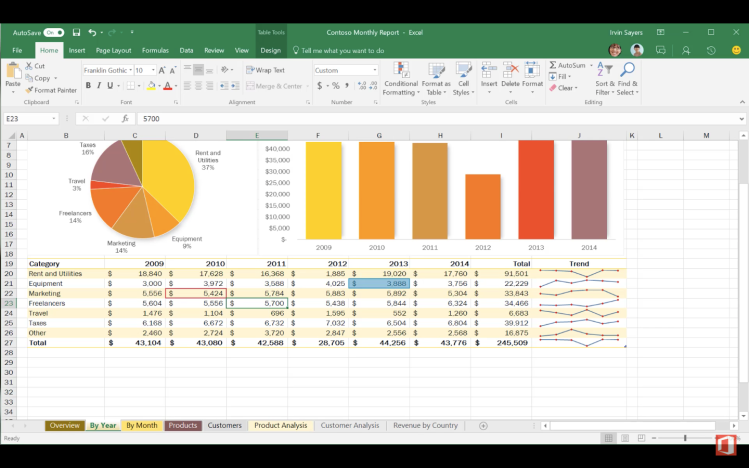The height and width of the screenshot is (468, 749).
Task: Add a new sheet with plus button
Action: 483,425
